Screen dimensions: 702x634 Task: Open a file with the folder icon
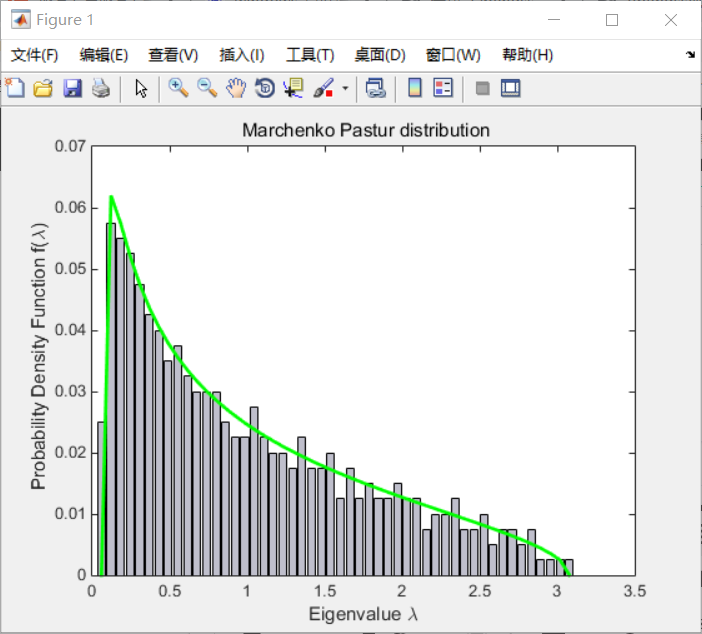pos(43,88)
